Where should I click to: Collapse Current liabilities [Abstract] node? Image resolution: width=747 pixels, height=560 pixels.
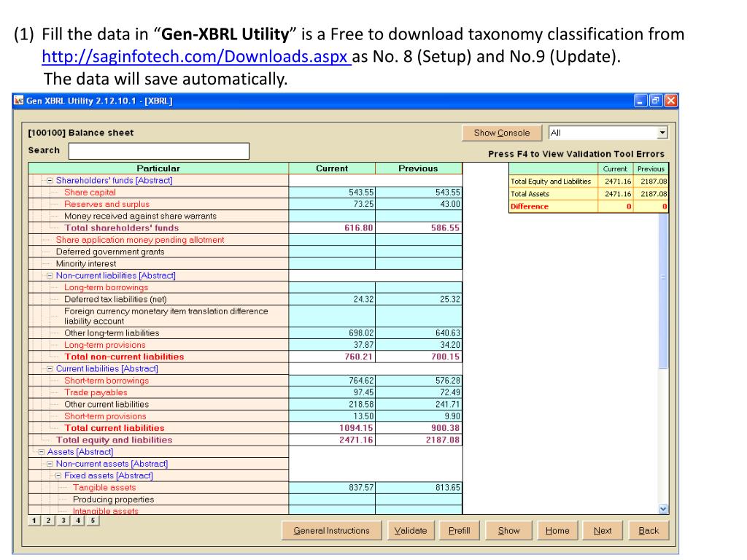click(50, 368)
